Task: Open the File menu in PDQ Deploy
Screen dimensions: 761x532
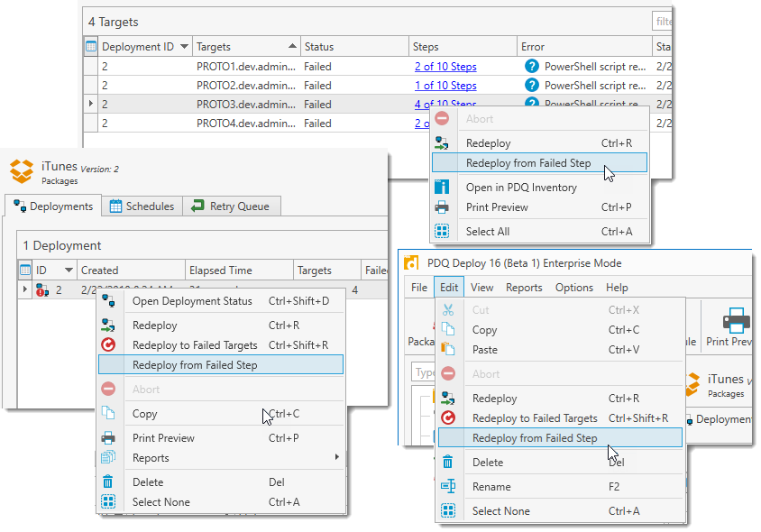Action: point(419,288)
